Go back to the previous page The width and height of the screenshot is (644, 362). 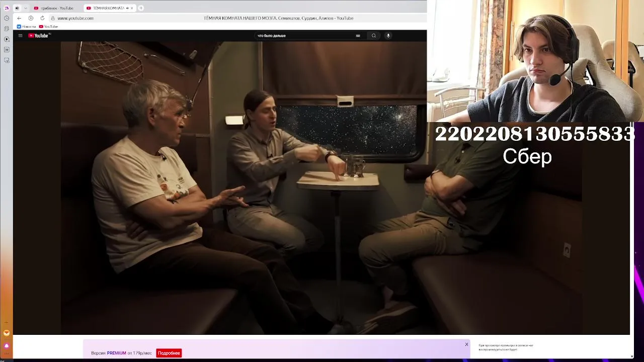[19, 18]
